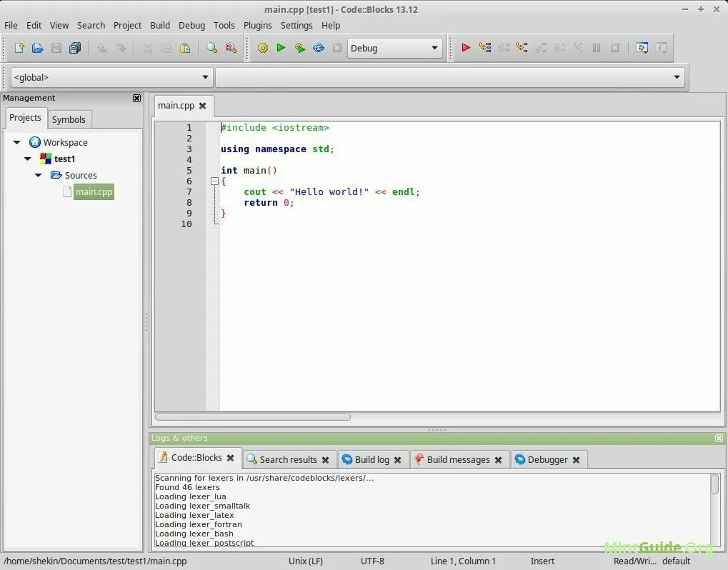Click the Paste clipboard icon
This screenshot has width=728, height=570.
[185, 48]
